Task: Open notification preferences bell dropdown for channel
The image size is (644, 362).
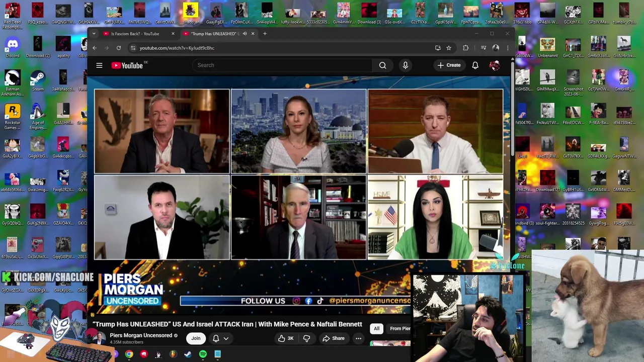Action: click(x=220, y=338)
